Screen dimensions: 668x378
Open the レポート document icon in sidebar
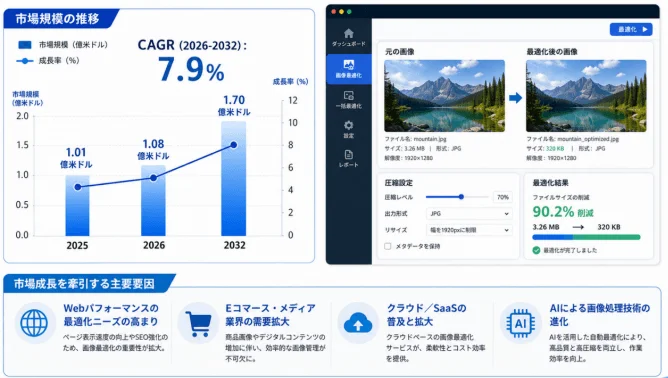348,155
